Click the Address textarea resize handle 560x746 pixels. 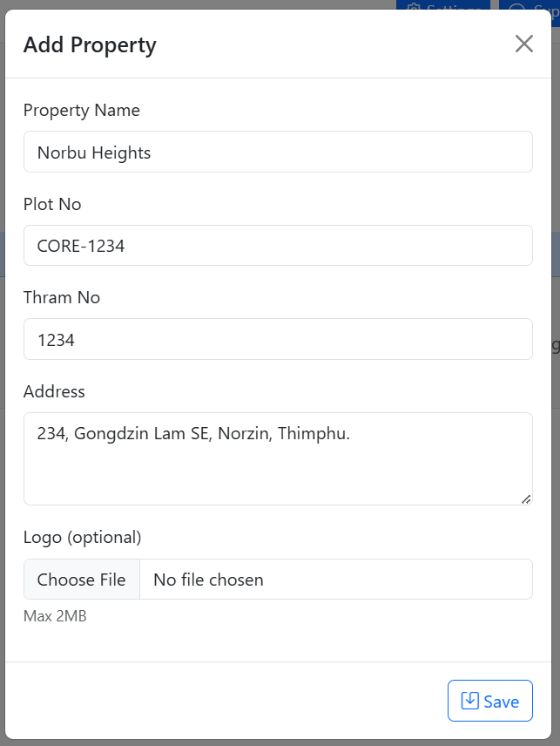pyautogui.click(x=525, y=498)
